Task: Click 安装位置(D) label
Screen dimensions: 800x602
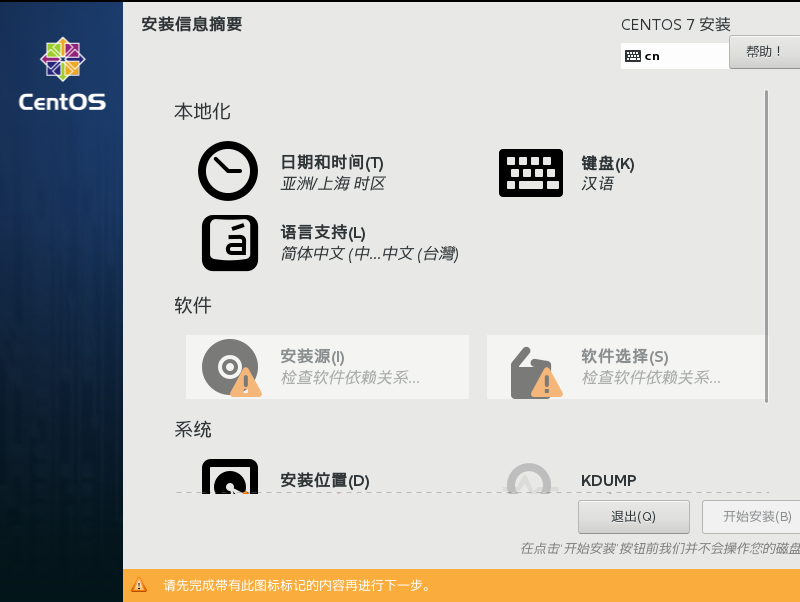Action: pos(324,480)
